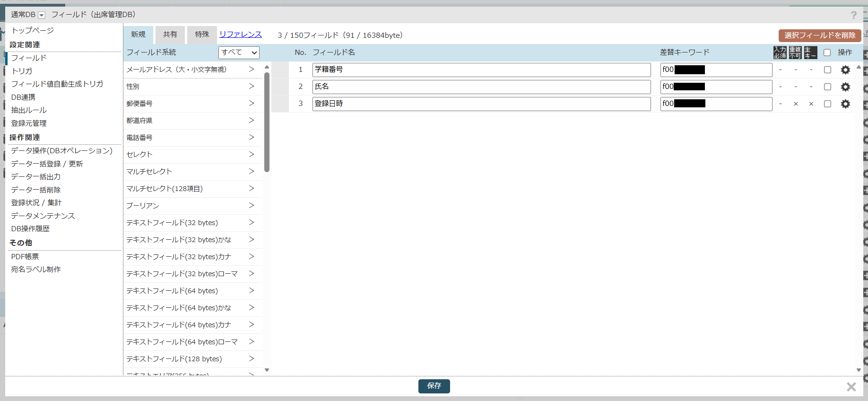Click the 入力必須 column header icon

point(780,52)
